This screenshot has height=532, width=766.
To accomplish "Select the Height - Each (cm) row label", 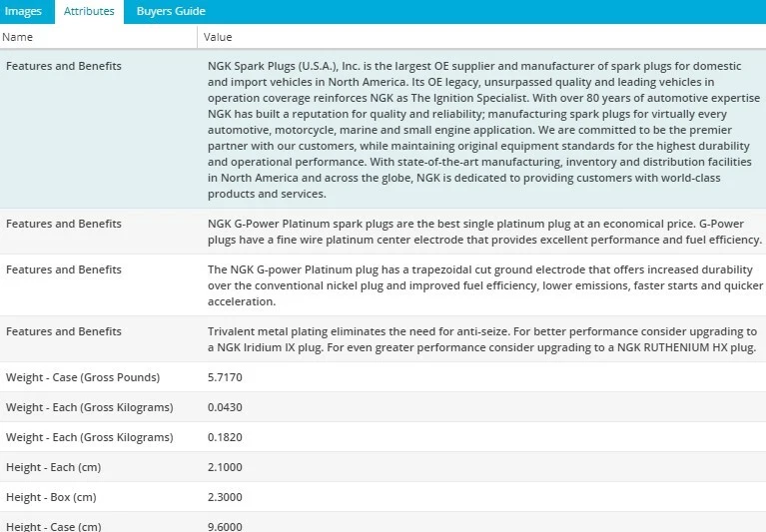I will point(53,467).
